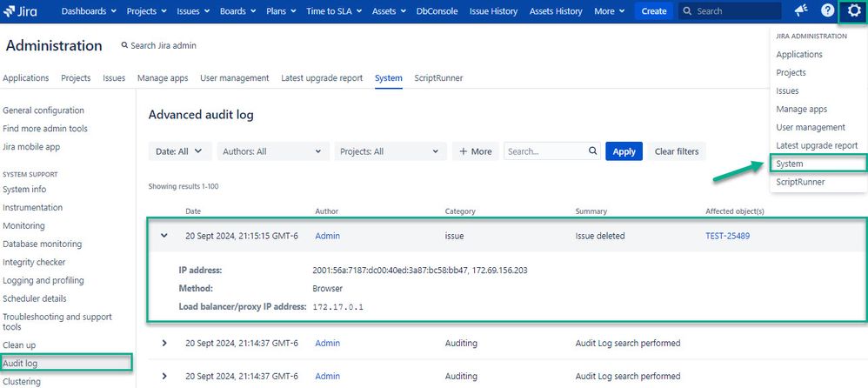Screen dimensions: 868x388
Task: Open the help question mark icon
Action: (x=827, y=11)
